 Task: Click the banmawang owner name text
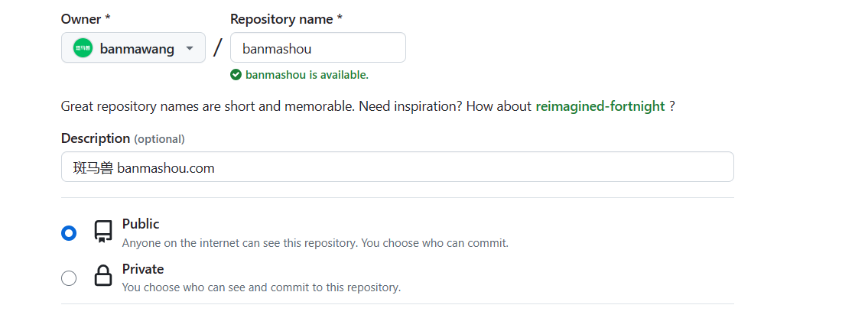tap(137, 49)
